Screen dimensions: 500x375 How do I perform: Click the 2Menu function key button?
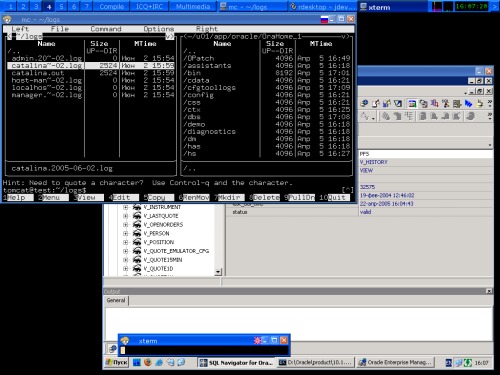click(53, 198)
